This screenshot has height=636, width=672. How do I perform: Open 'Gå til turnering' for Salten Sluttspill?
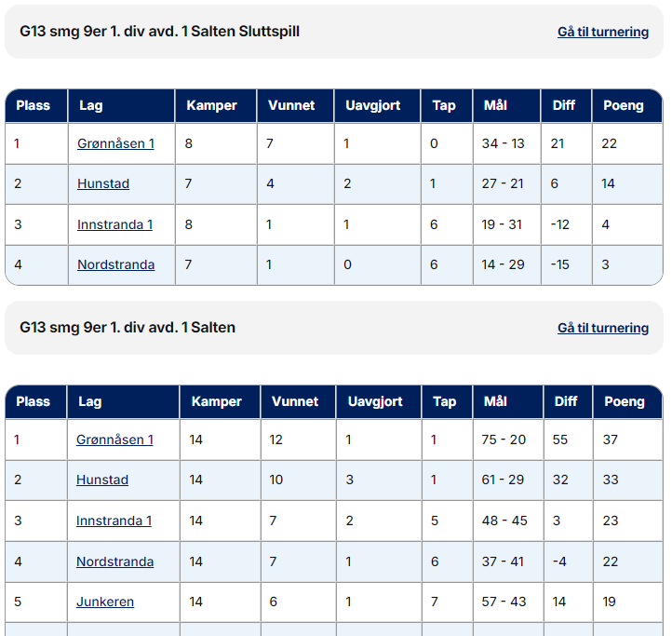click(602, 32)
